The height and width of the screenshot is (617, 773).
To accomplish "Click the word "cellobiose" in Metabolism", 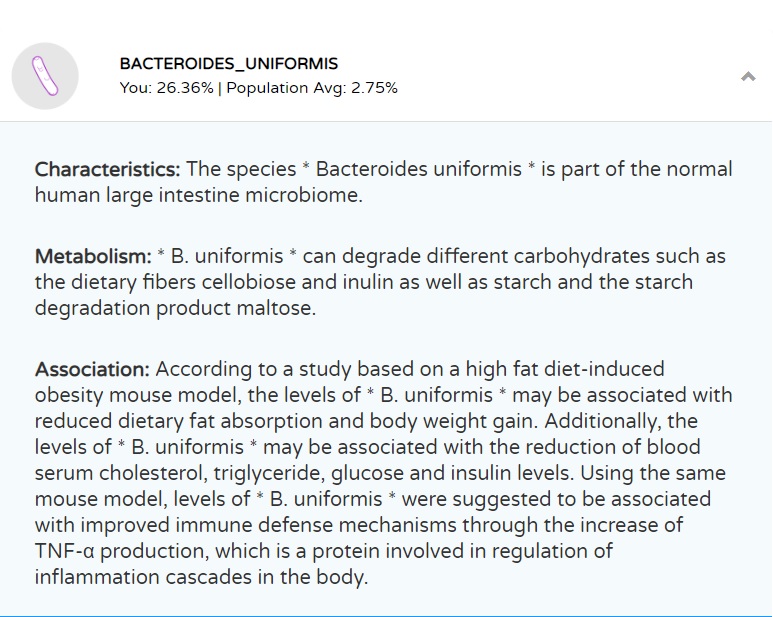I will (x=222, y=282).
